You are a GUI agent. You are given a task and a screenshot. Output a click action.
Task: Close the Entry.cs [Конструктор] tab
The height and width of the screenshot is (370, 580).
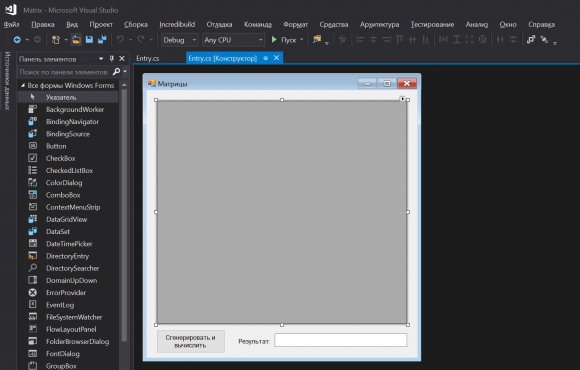click(x=276, y=58)
